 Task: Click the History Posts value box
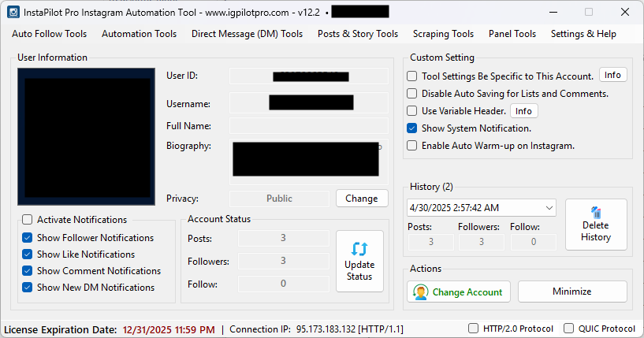point(431,242)
